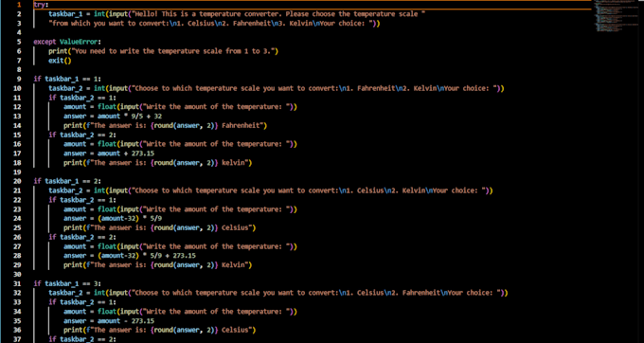This screenshot has width=644, height=343.
Task: Click line number 9 in the gutter
Action: (x=19, y=79)
